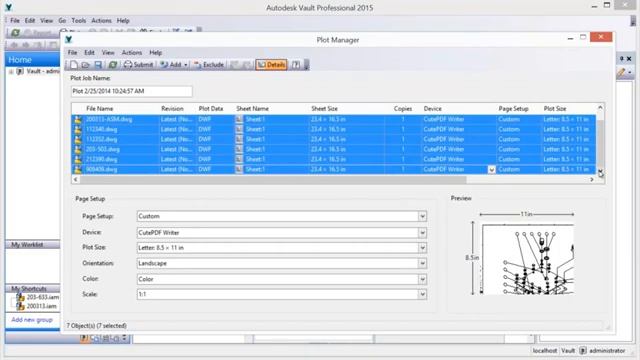The height and width of the screenshot is (360, 640).
Task: Select the 112340.dwg file row
Action: pos(334,129)
